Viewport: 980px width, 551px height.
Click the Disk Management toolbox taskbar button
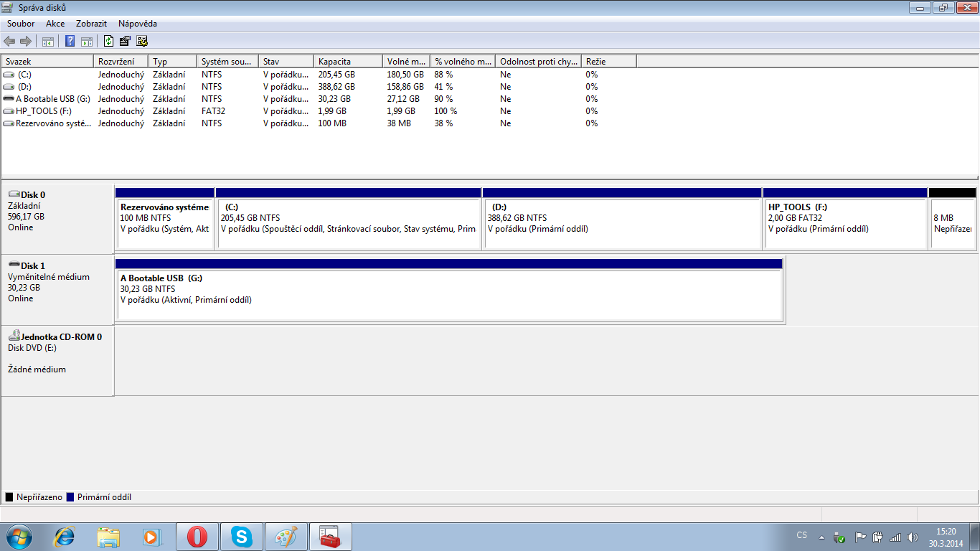pos(331,537)
